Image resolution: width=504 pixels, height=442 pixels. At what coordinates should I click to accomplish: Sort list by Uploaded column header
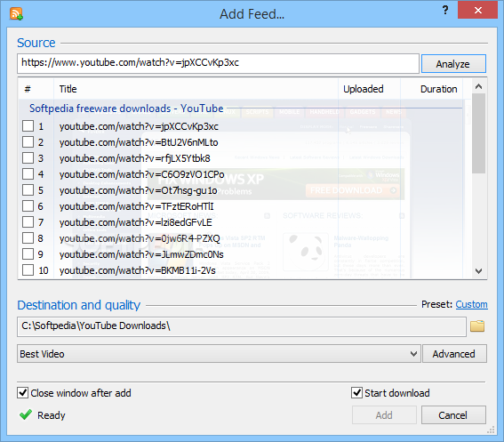pyautogui.click(x=369, y=89)
